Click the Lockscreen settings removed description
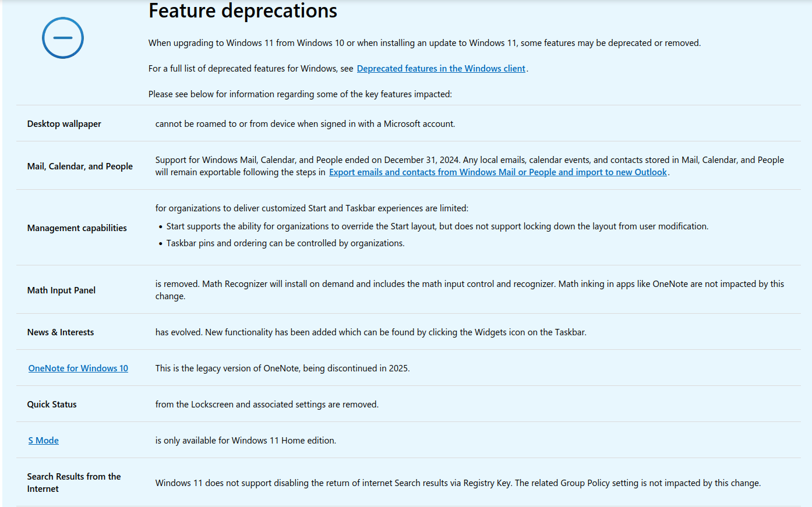The width and height of the screenshot is (812, 507). coord(267,405)
